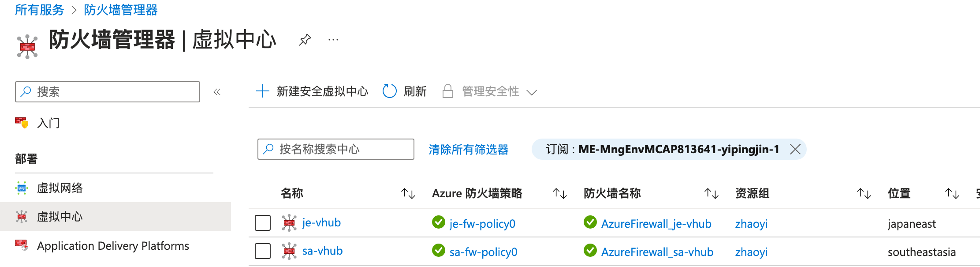The width and height of the screenshot is (980, 267).
Task: Click the 虚拟中心 sidebar icon
Action: (22, 217)
